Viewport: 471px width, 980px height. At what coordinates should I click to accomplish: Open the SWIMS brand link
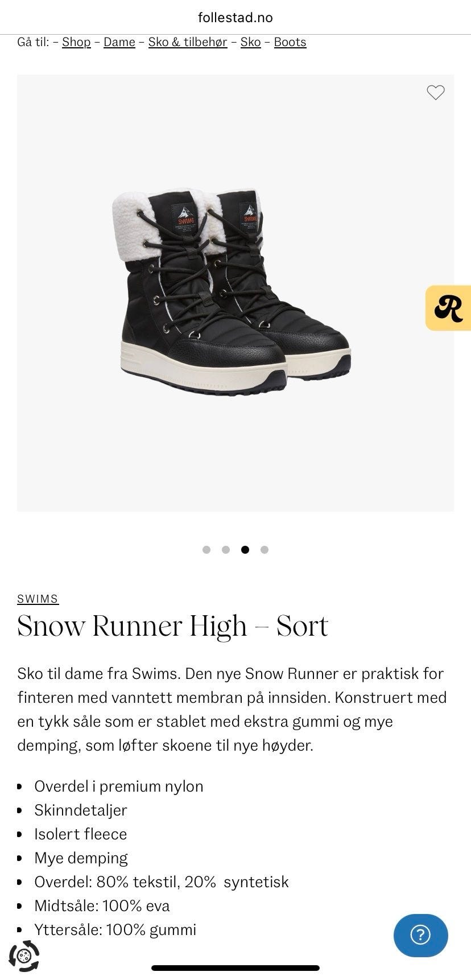[x=38, y=599]
